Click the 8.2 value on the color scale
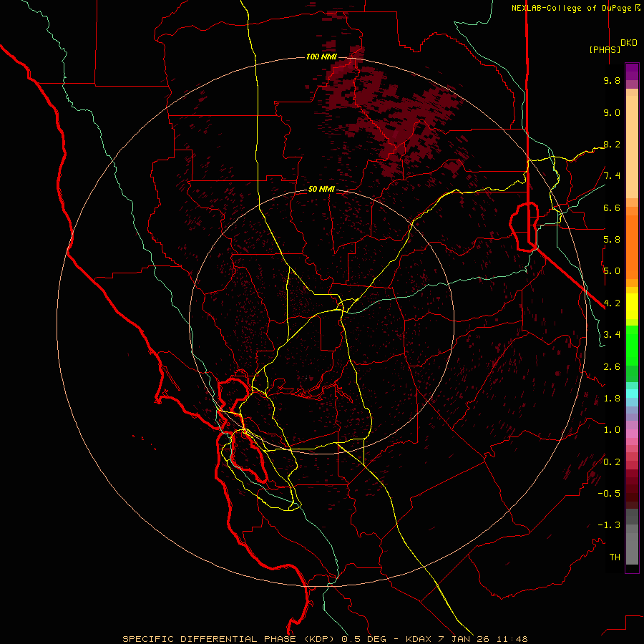The width and height of the screenshot is (644, 644). 612,144
